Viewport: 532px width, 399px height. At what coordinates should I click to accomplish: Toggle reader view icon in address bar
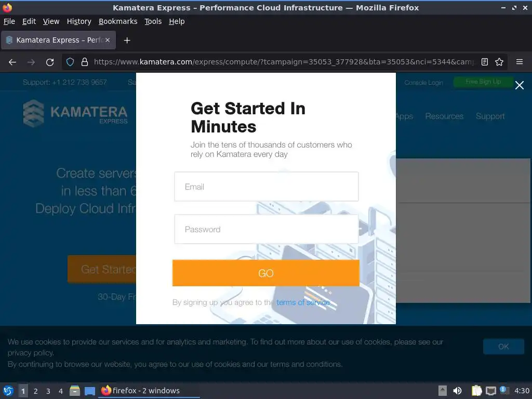[x=485, y=62]
